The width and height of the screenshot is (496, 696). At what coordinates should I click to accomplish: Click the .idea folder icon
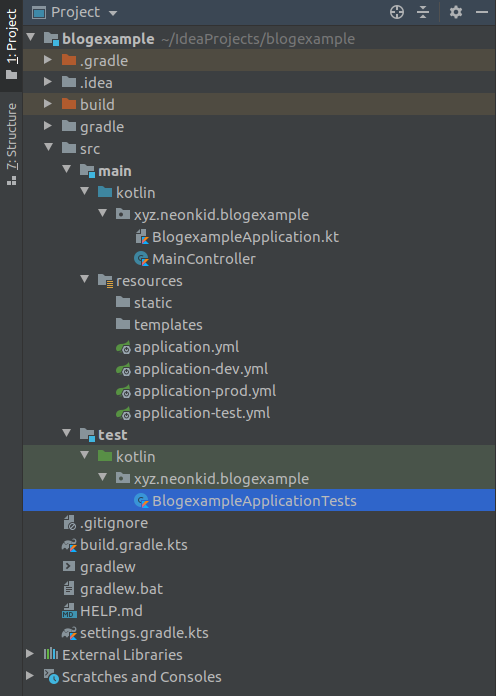coord(69,82)
